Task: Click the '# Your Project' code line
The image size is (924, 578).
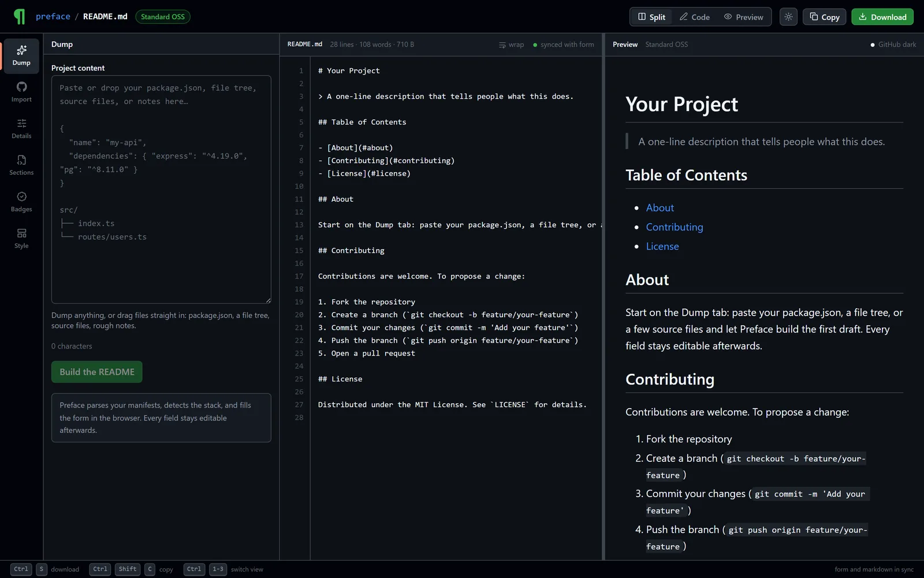Action: (x=349, y=71)
